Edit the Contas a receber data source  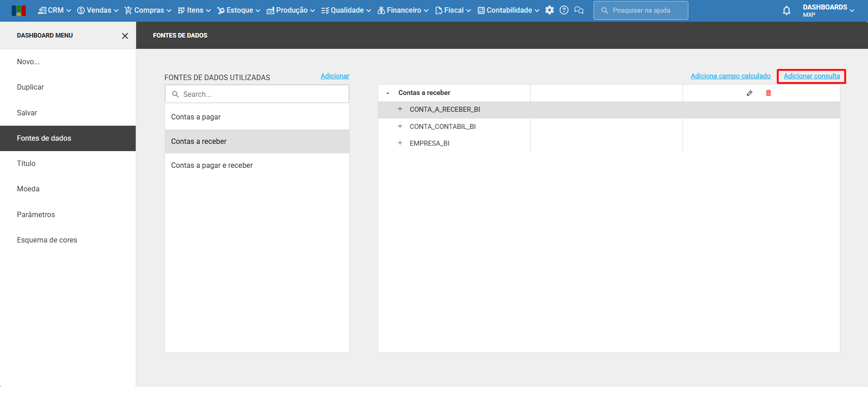coord(749,93)
